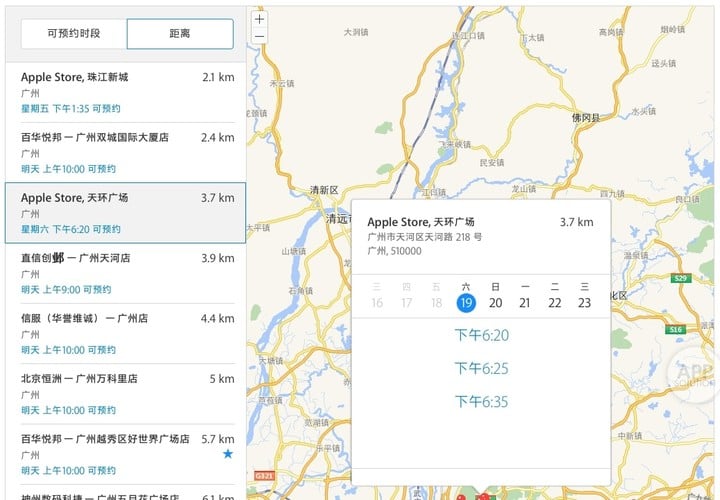Click the 清新区 map label
Image resolution: width=720 pixels, height=500 pixels.
(324, 190)
